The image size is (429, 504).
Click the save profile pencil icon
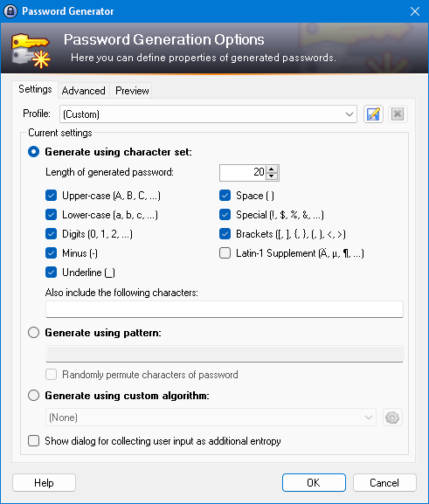[x=373, y=114]
